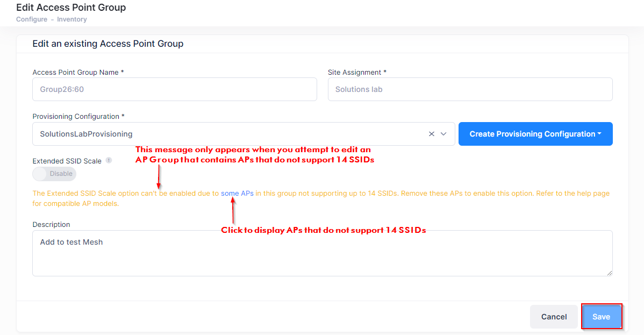Image resolution: width=644 pixels, height=335 pixels.
Task: Click the Extended SSID Scale info icon
Action: [x=109, y=160]
